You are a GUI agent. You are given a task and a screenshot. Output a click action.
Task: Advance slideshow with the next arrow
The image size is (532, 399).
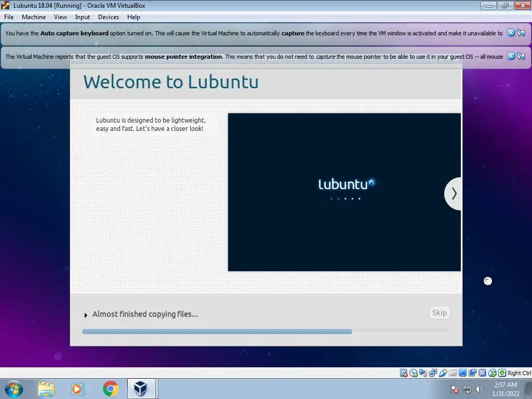pyautogui.click(x=453, y=194)
